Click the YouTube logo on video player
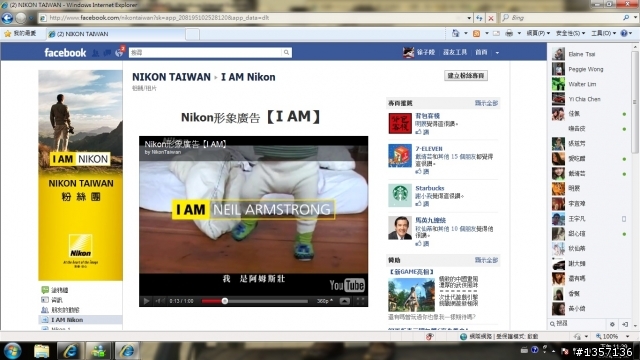 tap(347, 285)
